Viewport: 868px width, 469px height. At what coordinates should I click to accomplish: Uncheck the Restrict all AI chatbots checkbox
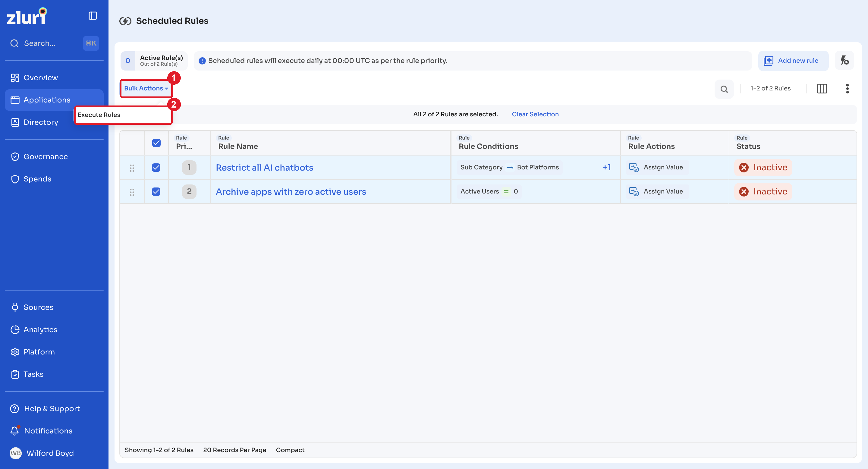click(156, 168)
